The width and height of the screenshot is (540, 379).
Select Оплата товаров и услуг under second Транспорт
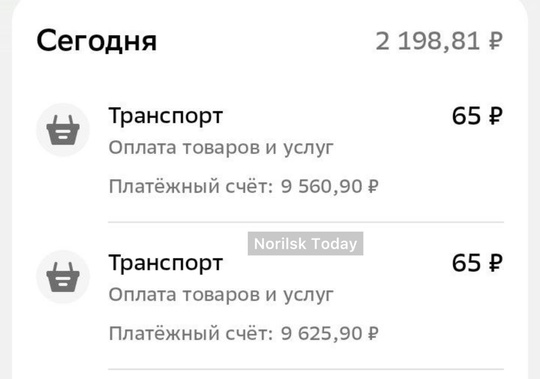(221, 295)
